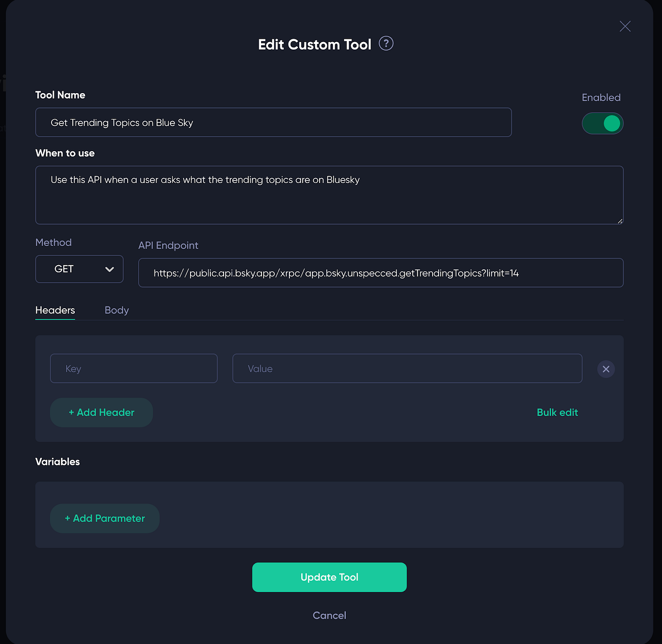
Task: Add a new variable parameter
Action: [105, 518]
